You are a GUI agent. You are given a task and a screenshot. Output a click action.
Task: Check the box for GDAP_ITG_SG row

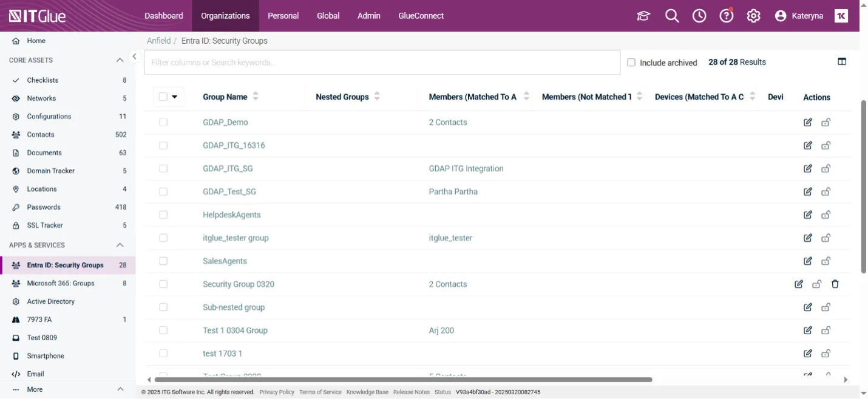pyautogui.click(x=163, y=168)
